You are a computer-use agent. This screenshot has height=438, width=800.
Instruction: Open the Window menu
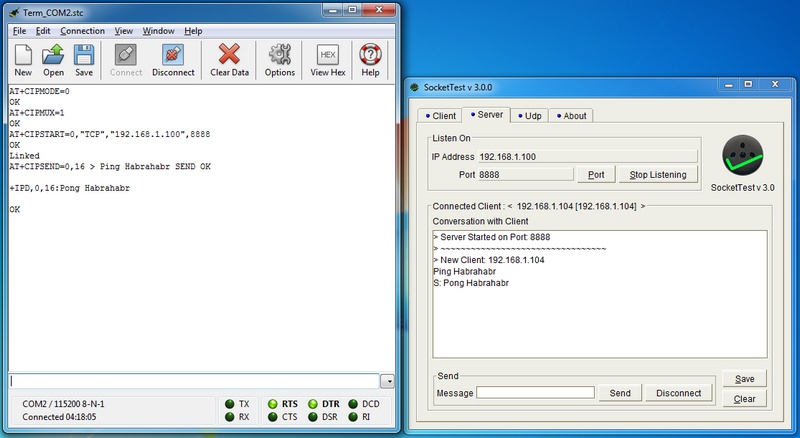(158, 31)
